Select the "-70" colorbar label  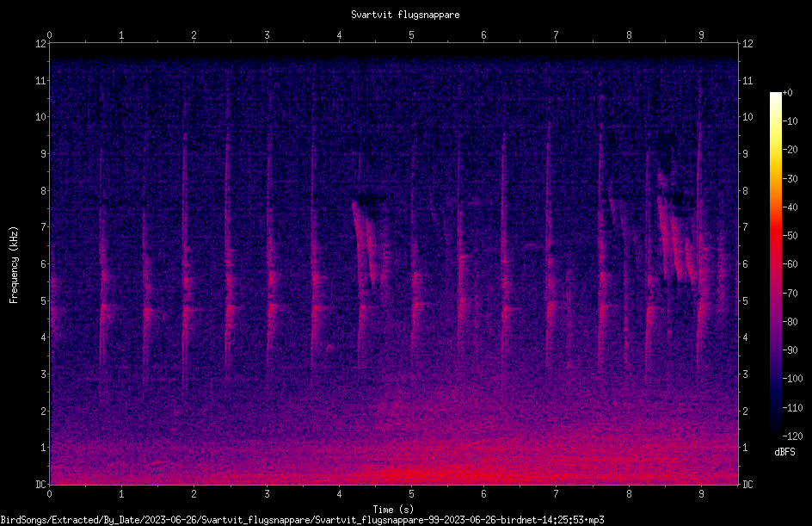coord(790,294)
